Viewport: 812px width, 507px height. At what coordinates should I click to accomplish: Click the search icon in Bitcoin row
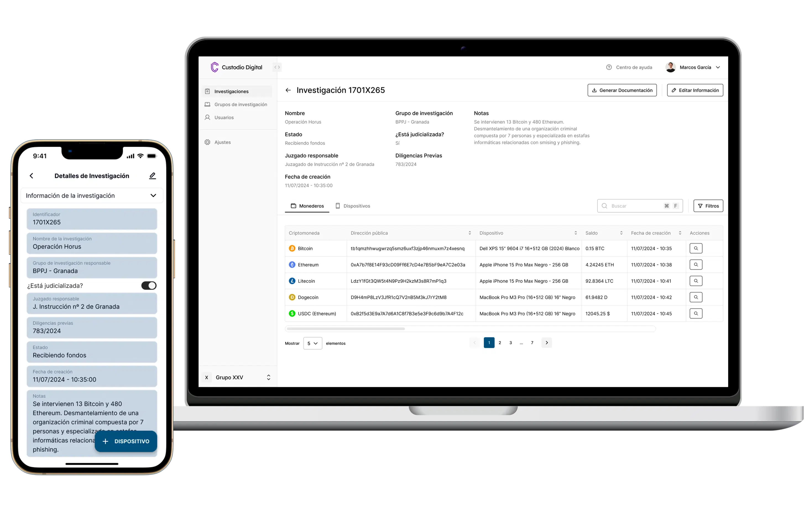[x=696, y=248]
